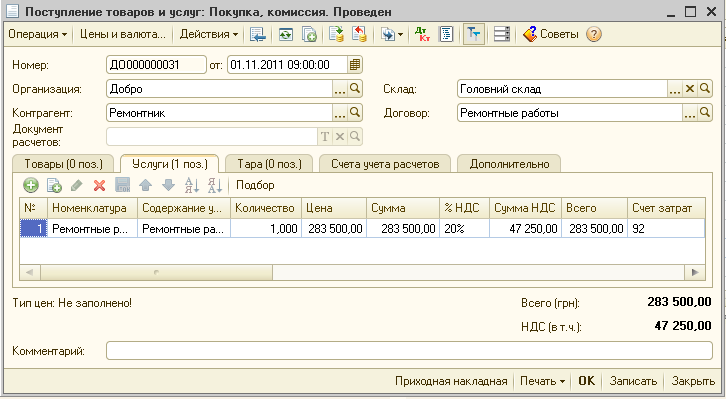Image resolution: width=726 pixels, height=399 pixels.
Task: Sort rows descending
Action: [x=215, y=186]
